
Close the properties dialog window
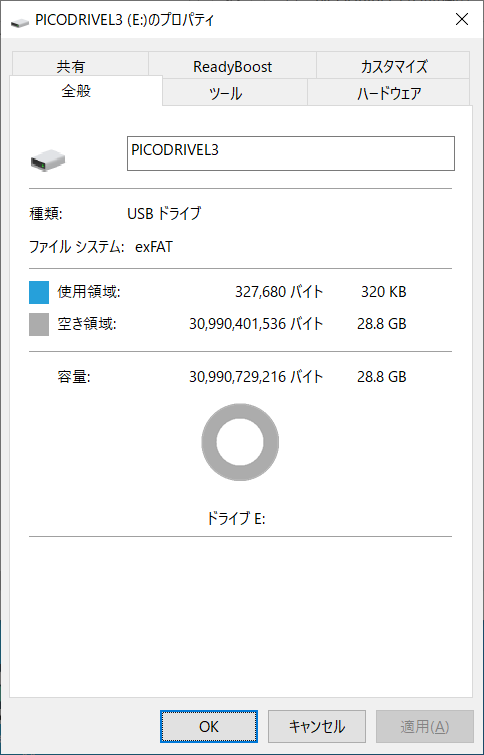pos(461,19)
